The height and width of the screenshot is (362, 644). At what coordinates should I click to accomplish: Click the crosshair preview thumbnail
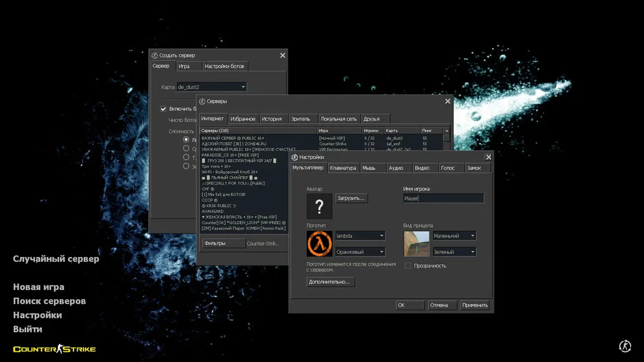click(x=416, y=244)
